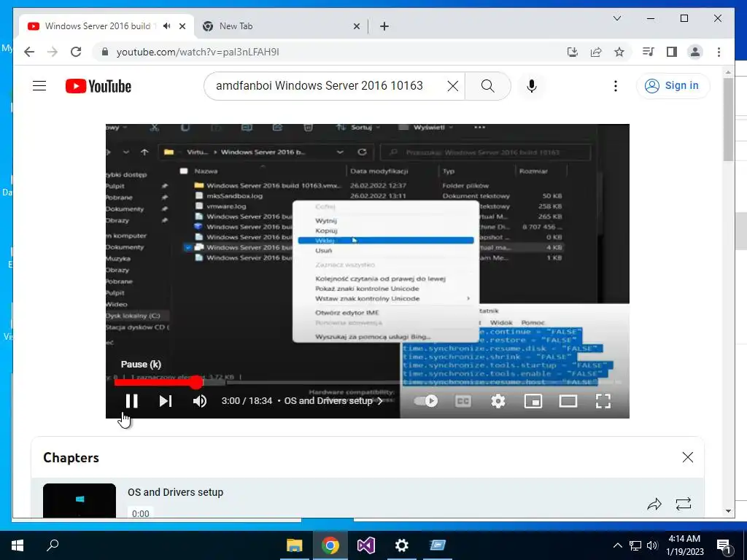
Task: Open the YouTube guide hamburger menu
Action: coord(39,86)
